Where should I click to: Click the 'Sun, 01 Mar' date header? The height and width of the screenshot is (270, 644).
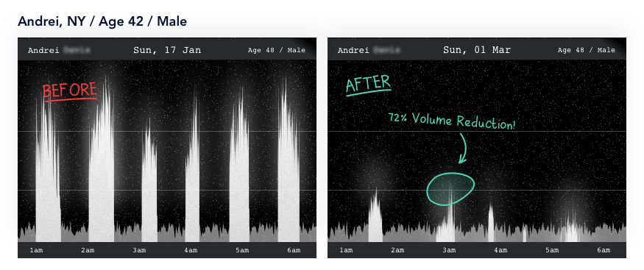pyautogui.click(x=477, y=50)
